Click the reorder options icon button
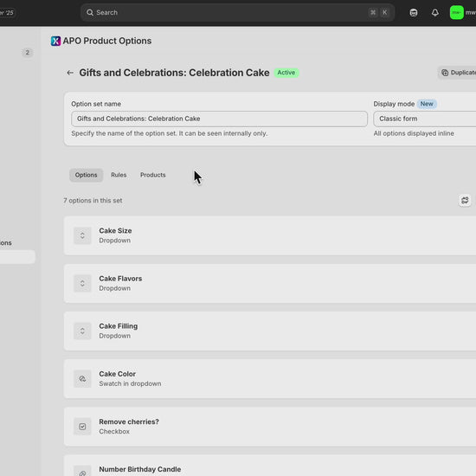Image resolution: width=476 pixels, height=476 pixels. 465,201
